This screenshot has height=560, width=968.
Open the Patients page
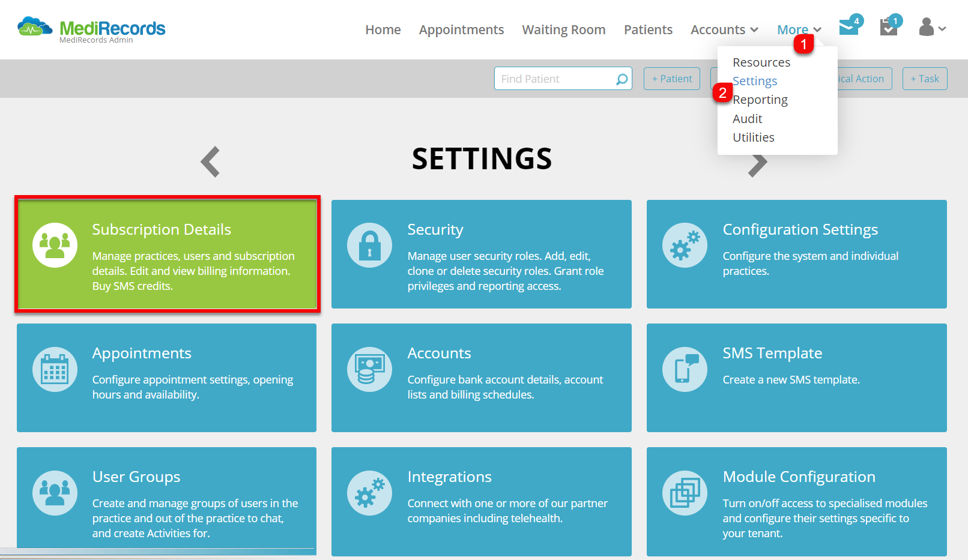pos(648,29)
